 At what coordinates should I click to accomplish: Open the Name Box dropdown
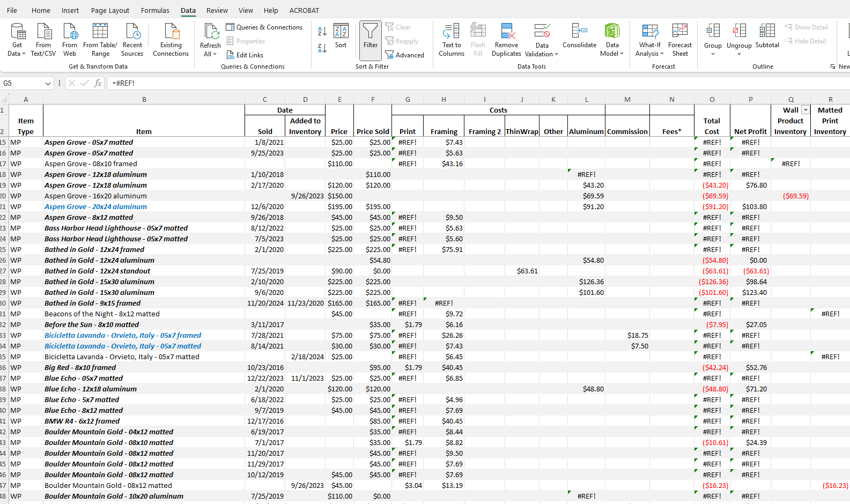48,83
